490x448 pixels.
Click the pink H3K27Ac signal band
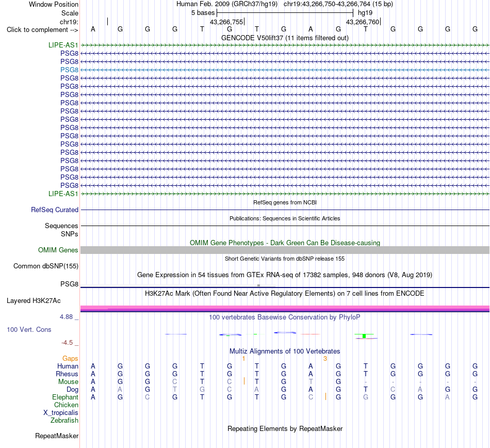(285, 308)
